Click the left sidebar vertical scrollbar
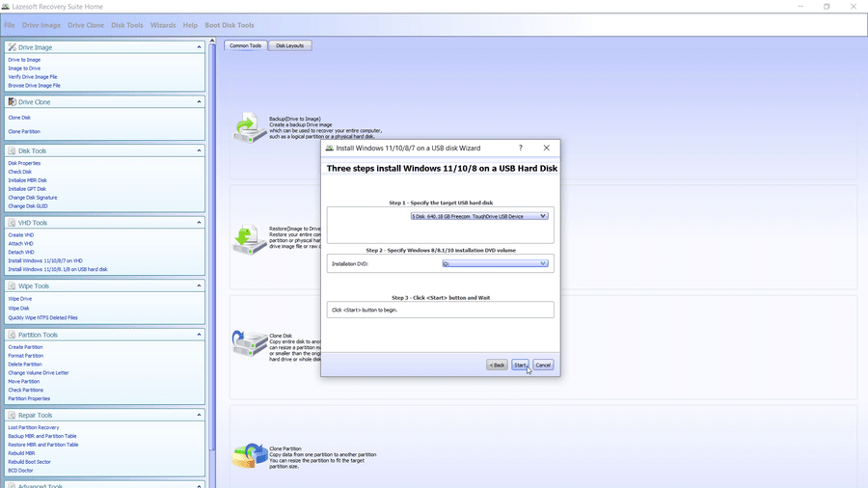868x488 pixels. 212,246
